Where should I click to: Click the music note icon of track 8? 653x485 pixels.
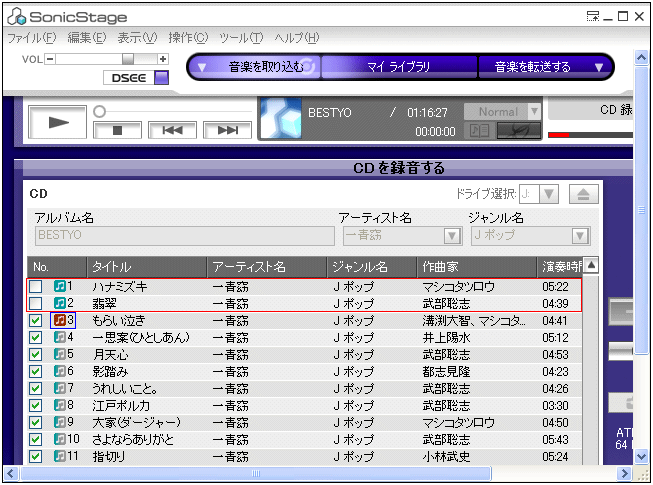click(60, 405)
